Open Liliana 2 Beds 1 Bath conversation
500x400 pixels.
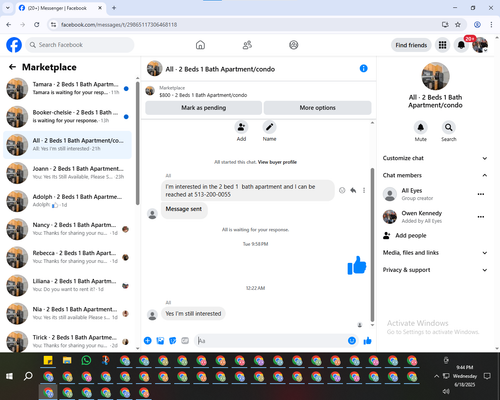click(67, 285)
